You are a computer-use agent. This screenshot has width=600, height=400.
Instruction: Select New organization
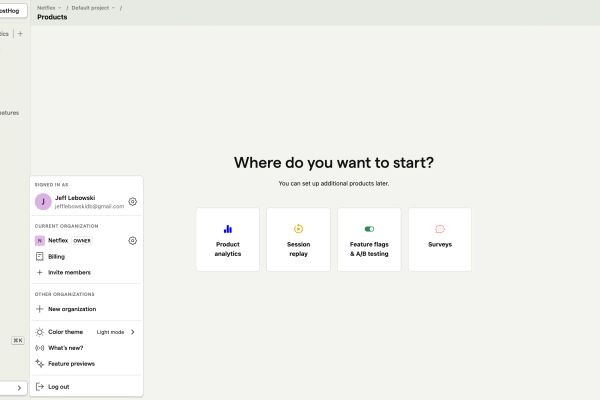point(86,309)
